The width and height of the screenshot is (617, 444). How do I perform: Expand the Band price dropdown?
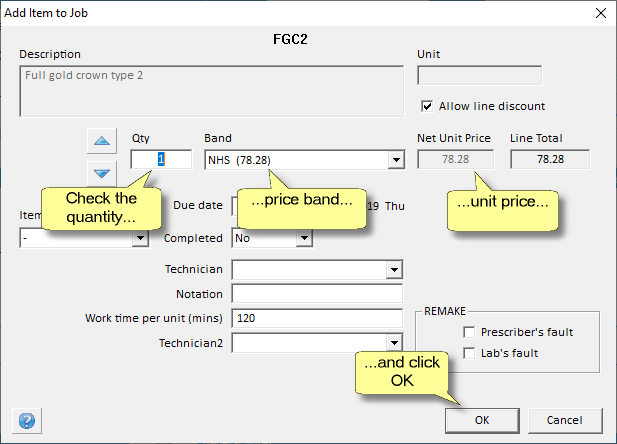[396, 160]
